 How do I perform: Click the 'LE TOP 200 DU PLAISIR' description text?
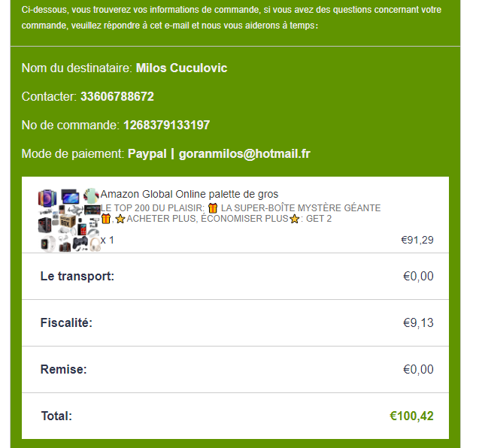click(x=153, y=208)
